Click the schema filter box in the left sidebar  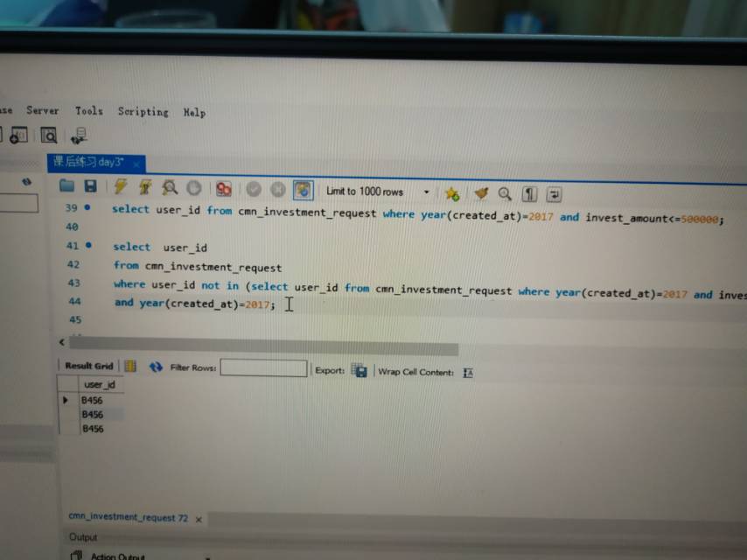[x=18, y=202]
